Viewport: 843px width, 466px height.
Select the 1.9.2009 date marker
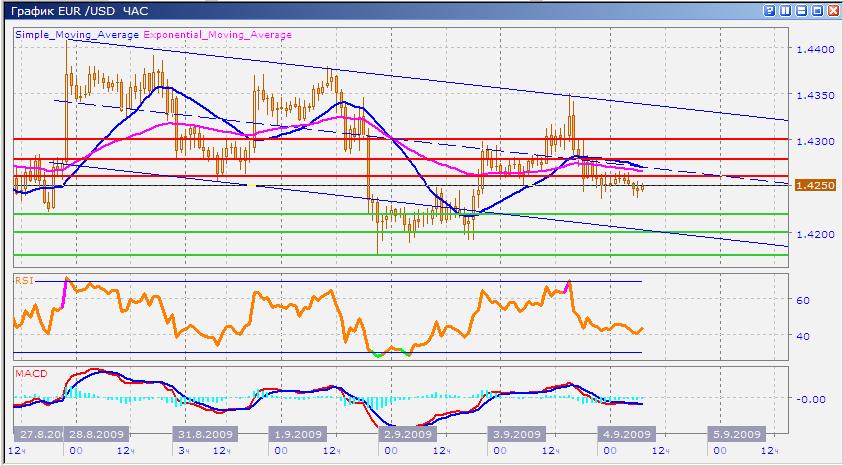[x=298, y=434]
